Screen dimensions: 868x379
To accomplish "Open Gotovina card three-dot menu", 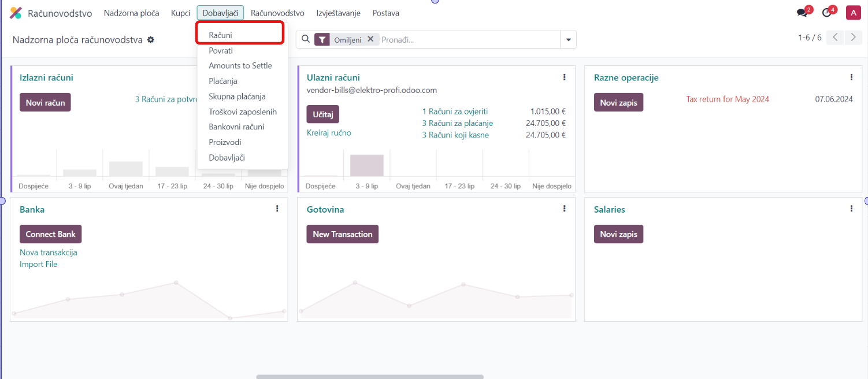I will tap(565, 209).
